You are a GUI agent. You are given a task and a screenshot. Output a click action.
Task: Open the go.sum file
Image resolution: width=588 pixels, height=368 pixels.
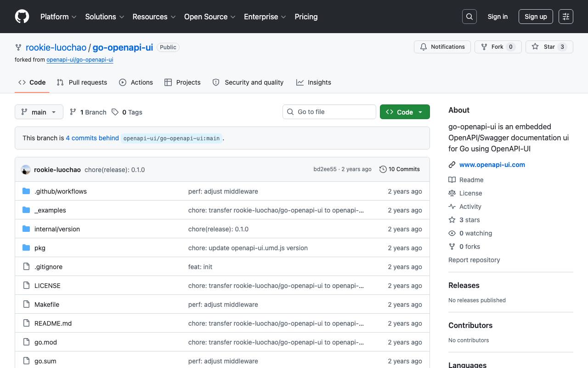pos(45,361)
